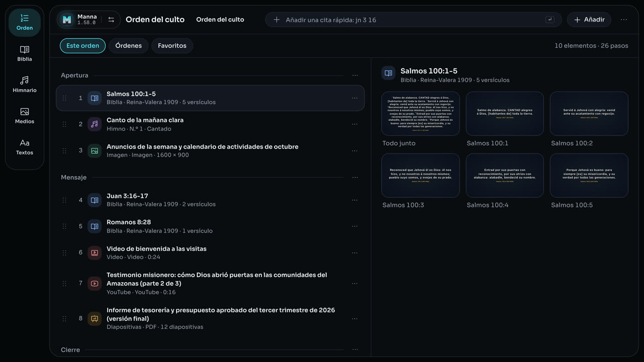Open the Textos sidebar section
The width and height of the screenshot is (644, 362).
click(24, 147)
